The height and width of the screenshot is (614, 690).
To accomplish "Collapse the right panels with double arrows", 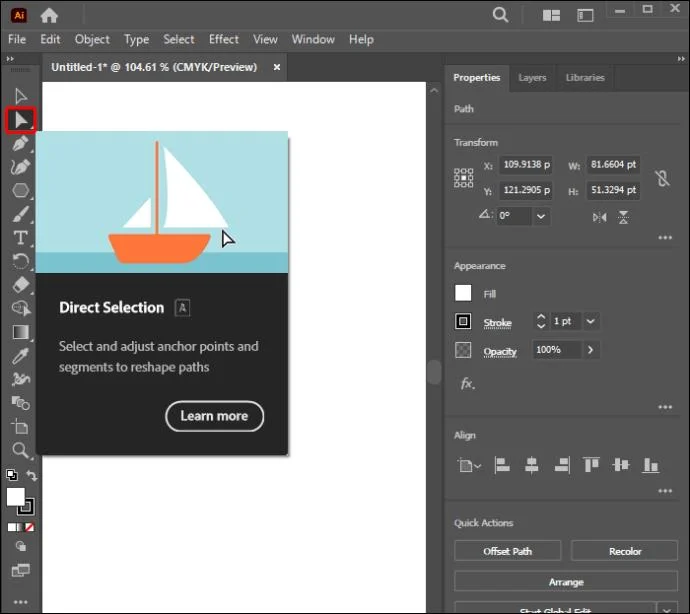I will pyautogui.click(x=681, y=59).
